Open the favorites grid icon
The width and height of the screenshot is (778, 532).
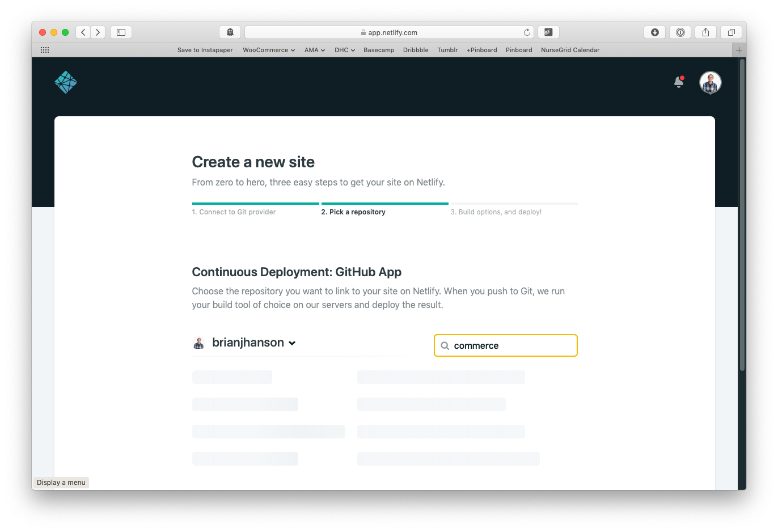[x=45, y=50]
